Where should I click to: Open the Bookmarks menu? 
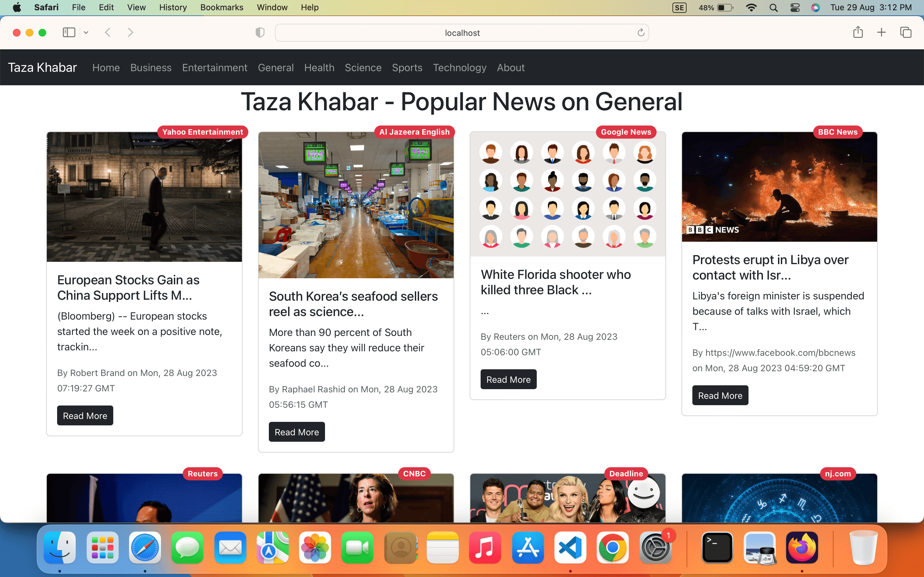coord(221,8)
